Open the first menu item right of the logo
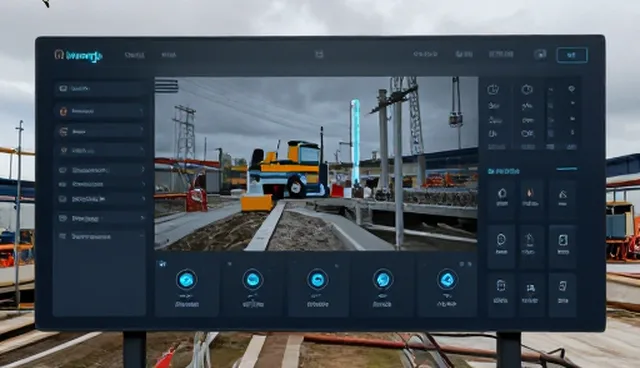 135,55
